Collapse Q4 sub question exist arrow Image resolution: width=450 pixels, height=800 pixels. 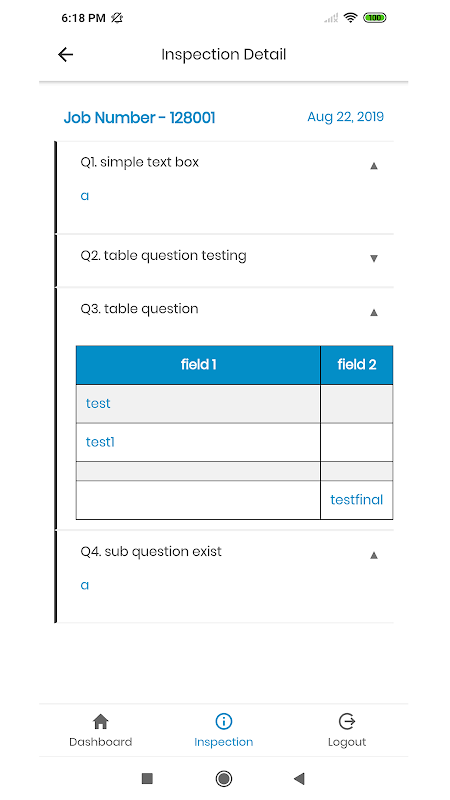point(374,555)
